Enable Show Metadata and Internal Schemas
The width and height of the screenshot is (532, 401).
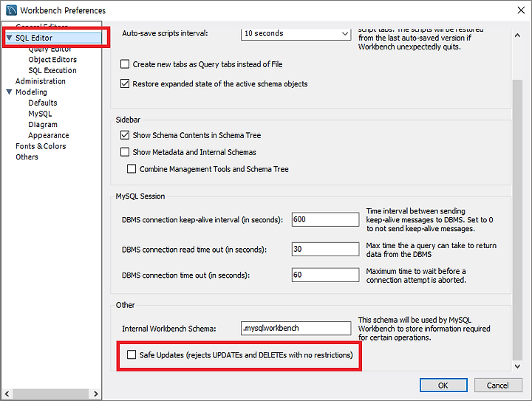tap(125, 151)
